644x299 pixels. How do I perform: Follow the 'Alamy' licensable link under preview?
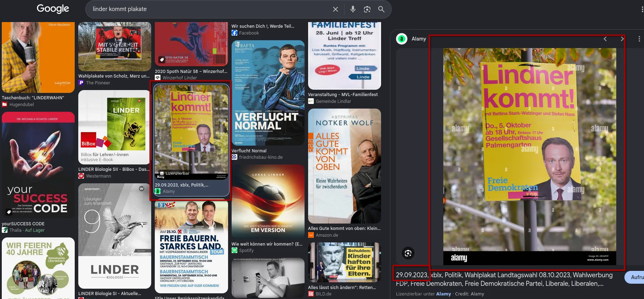coord(443,294)
